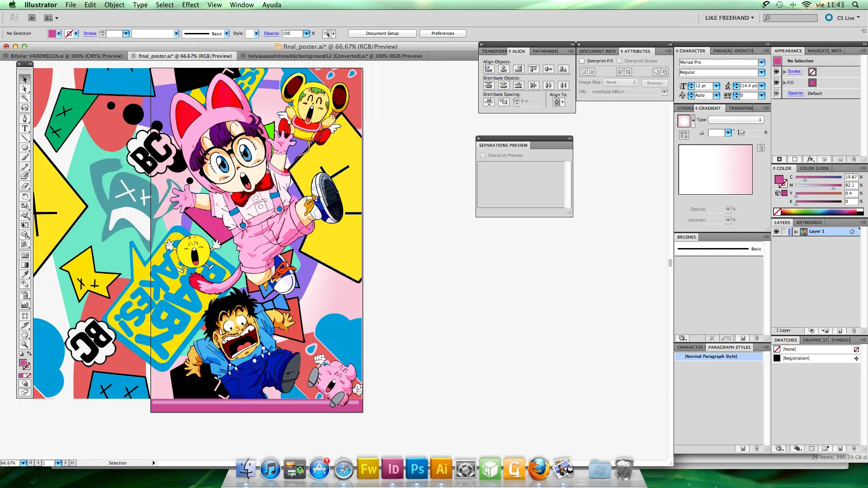Toggle Stroke visibility in Appearance panel

pyautogui.click(x=777, y=72)
